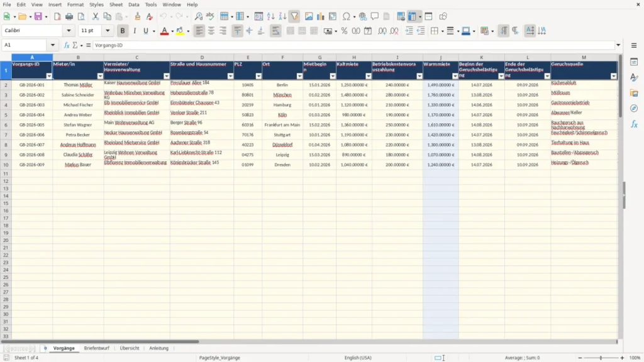Expand the Name Box dropdown
The height and width of the screenshot is (362, 644).
click(x=53, y=45)
